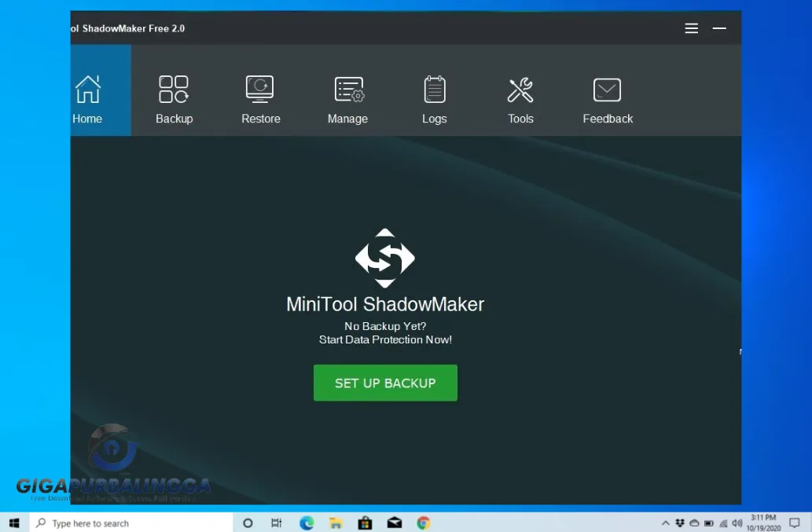Open File Explorer from taskbar

336,523
